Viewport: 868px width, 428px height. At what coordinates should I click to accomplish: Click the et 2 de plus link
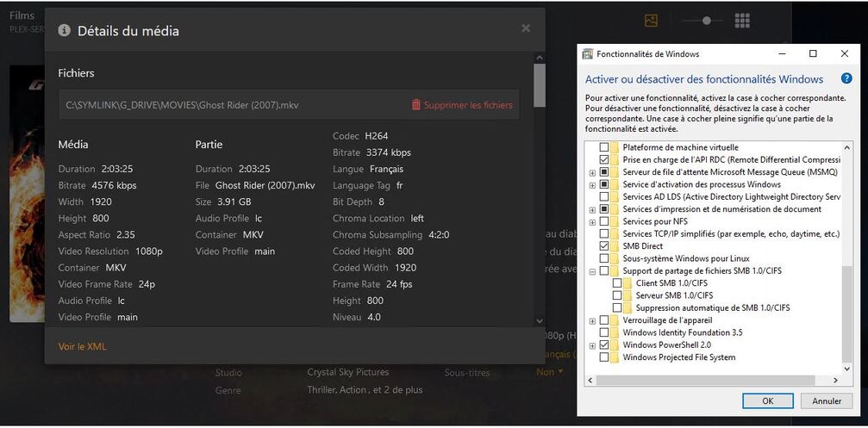tap(397, 390)
